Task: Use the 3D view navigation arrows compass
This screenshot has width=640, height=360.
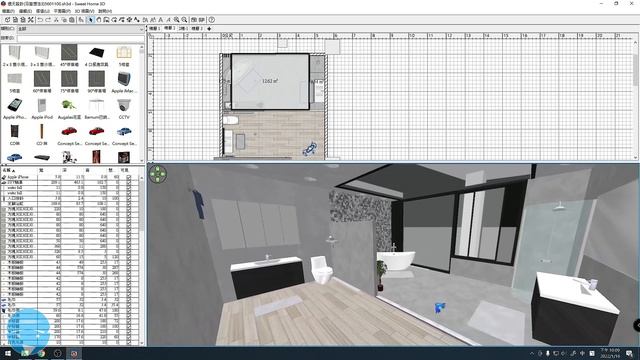Action: pyautogui.click(x=158, y=174)
